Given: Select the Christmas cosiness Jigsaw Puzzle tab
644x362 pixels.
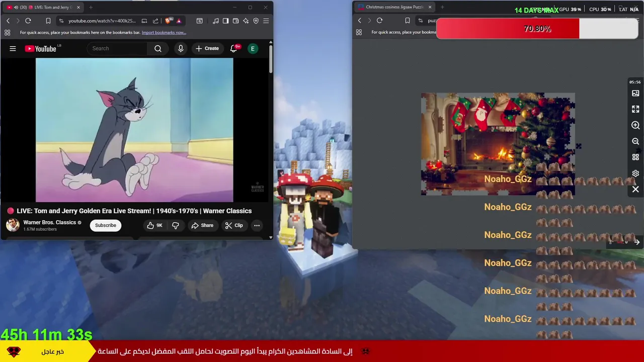Looking at the screenshot, I should [394, 7].
